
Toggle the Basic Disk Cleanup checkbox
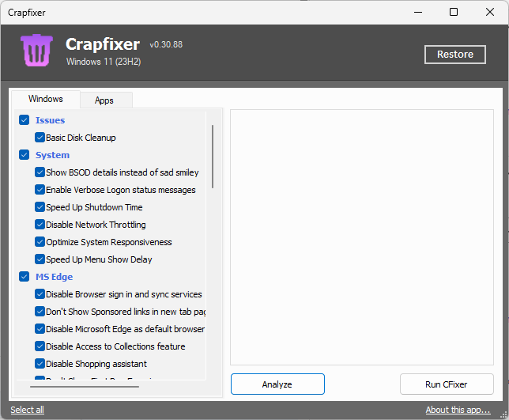pyautogui.click(x=40, y=138)
